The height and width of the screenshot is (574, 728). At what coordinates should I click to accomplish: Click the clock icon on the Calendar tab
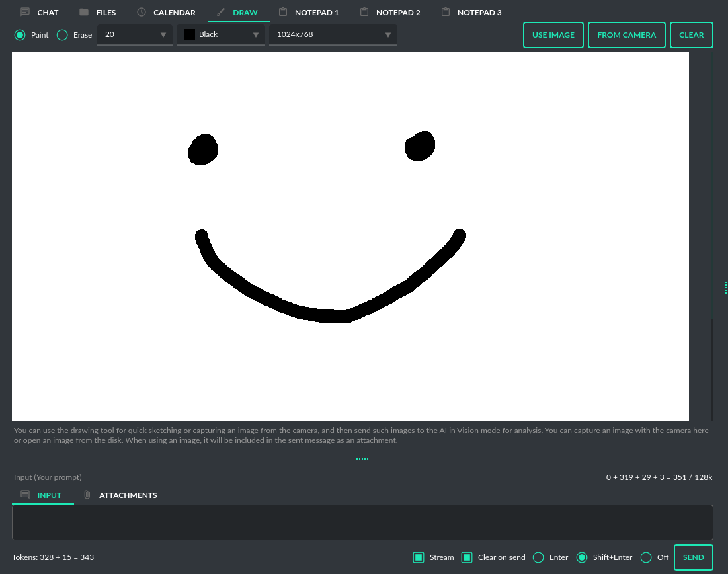pos(142,12)
